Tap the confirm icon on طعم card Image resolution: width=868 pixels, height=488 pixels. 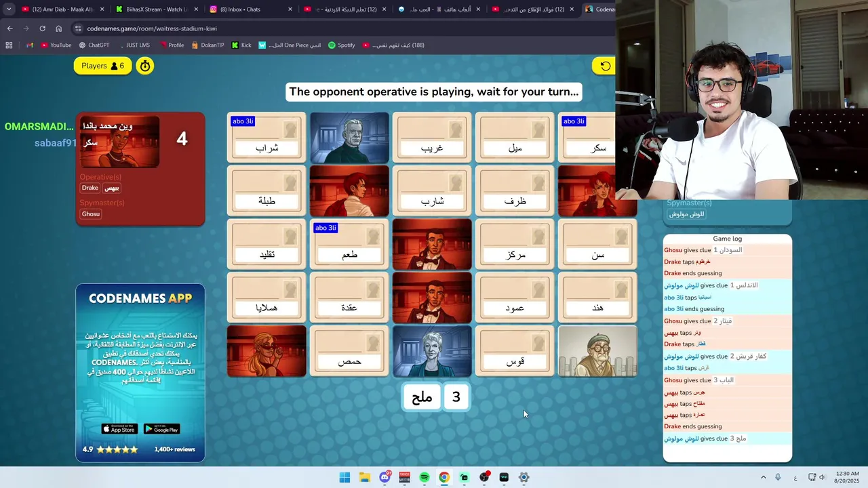tap(373, 235)
